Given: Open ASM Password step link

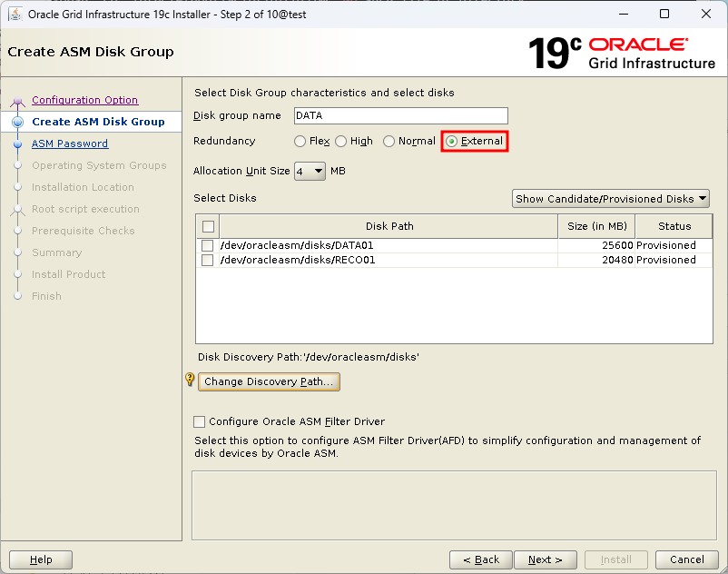Looking at the screenshot, I should pyautogui.click(x=70, y=144).
